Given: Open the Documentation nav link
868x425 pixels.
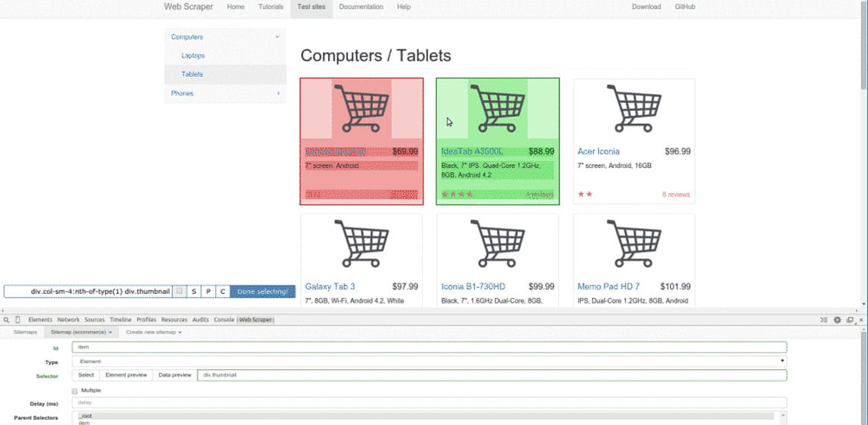Looking at the screenshot, I should pyautogui.click(x=361, y=7).
